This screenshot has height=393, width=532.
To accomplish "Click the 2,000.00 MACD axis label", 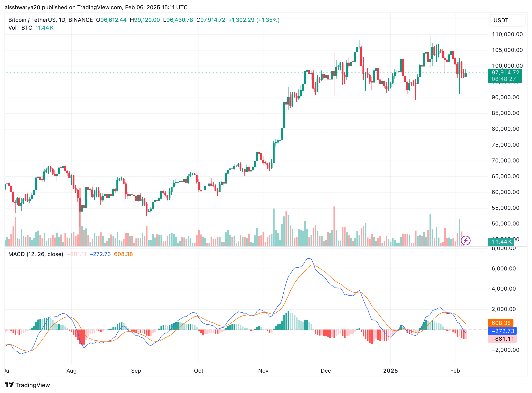I will [504, 310].
